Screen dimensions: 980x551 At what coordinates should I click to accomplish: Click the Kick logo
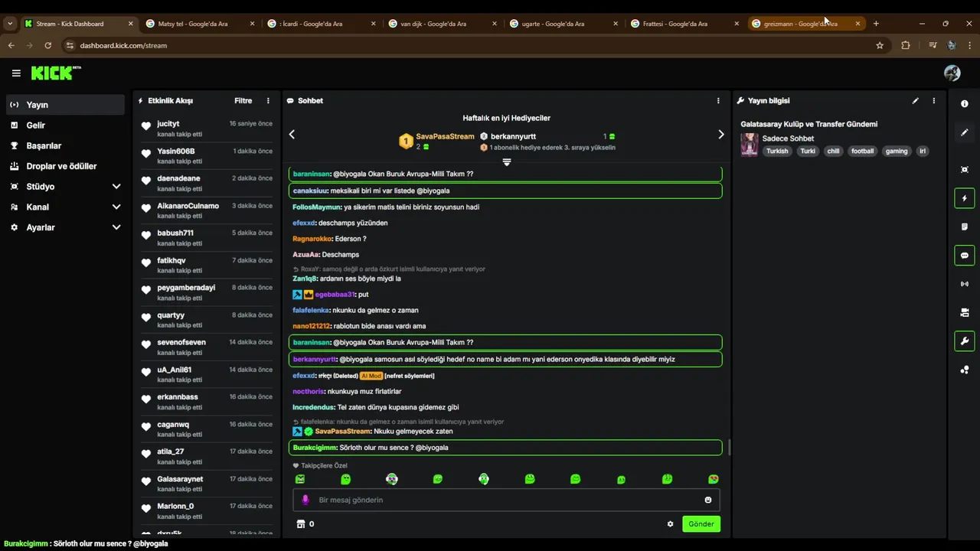click(56, 73)
